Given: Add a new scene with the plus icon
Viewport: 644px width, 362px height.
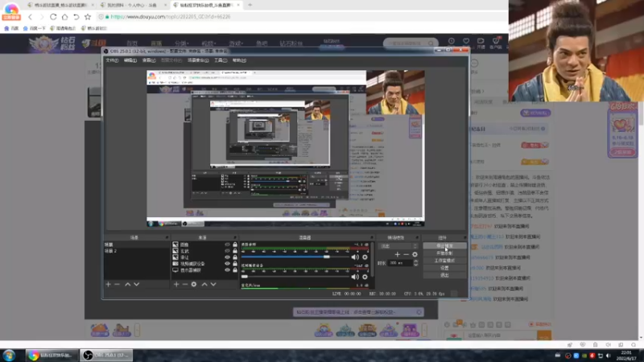Looking at the screenshot, I should (x=108, y=284).
